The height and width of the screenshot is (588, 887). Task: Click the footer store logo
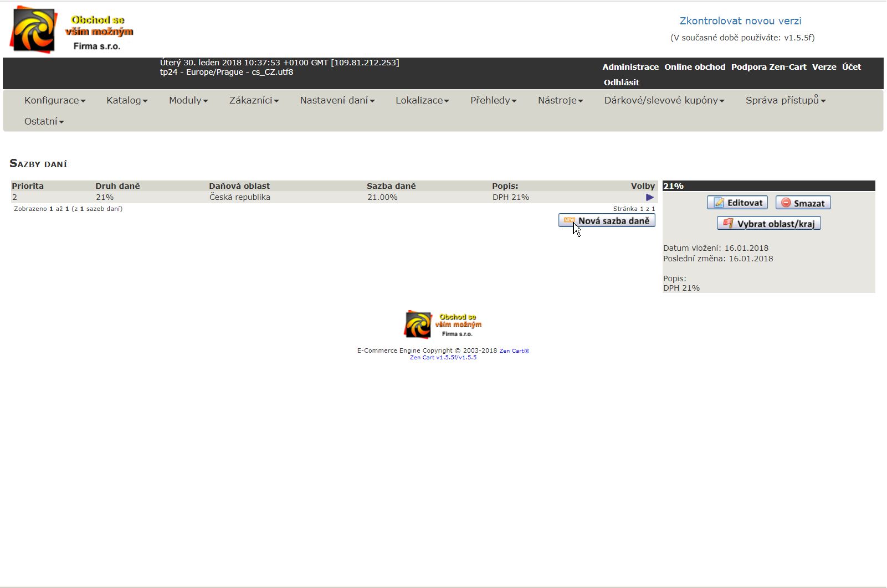pyautogui.click(x=443, y=325)
